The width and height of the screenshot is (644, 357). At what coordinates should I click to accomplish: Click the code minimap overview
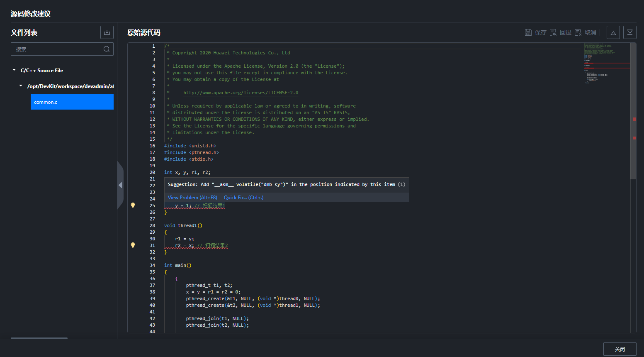point(607,63)
